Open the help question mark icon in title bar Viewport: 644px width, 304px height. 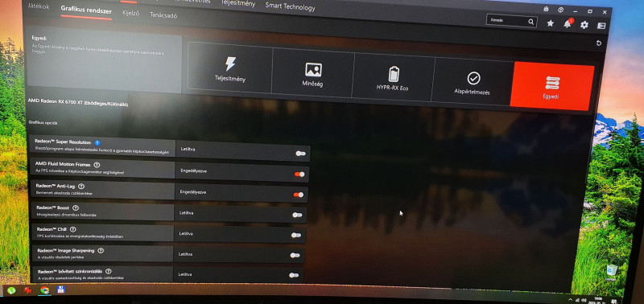coord(561,10)
